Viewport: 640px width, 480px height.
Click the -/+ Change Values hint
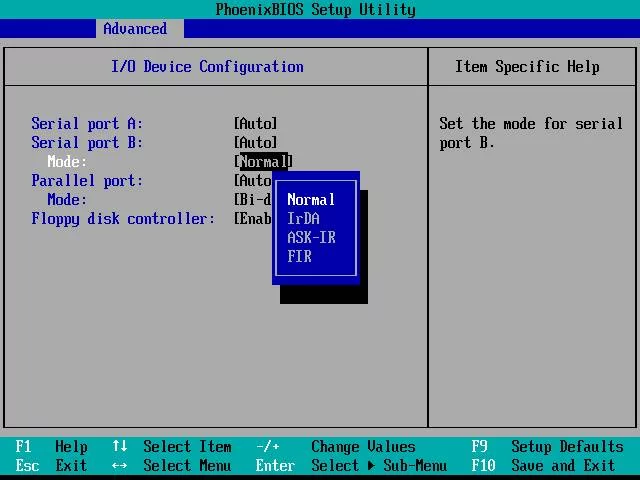(x=336, y=447)
